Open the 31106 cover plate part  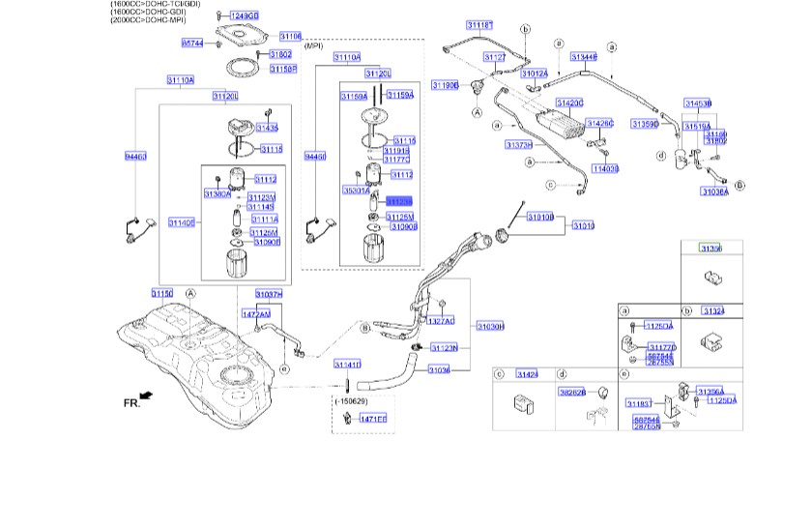pyautogui.click(x=291, y=37)
